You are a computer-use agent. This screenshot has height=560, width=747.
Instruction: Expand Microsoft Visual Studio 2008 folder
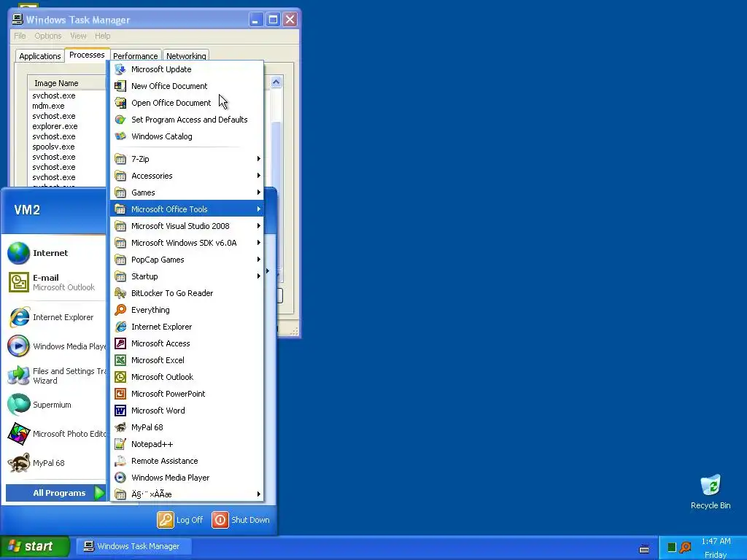186,226
